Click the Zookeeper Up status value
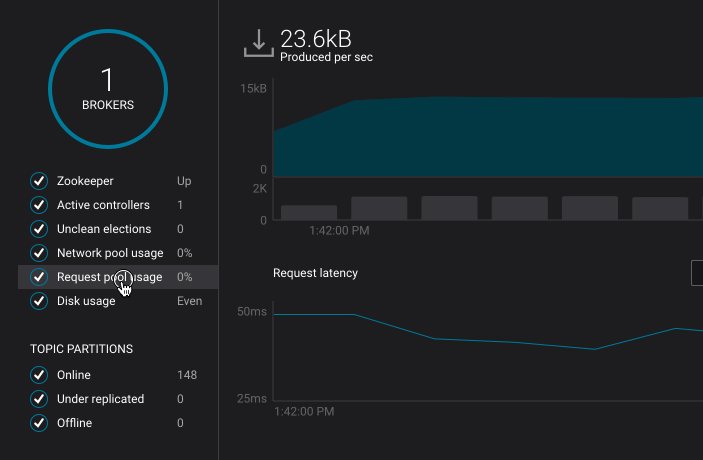The height and width of the screenshot is (460, 703). tap(184, 181)
